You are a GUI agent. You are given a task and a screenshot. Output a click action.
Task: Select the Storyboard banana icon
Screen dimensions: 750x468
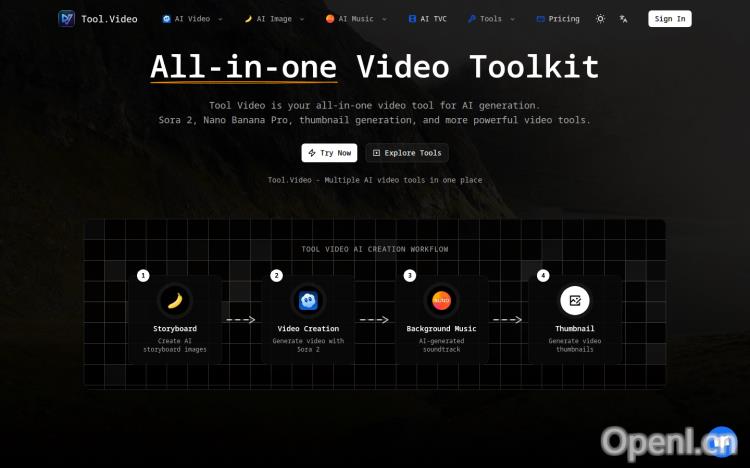[x=175, y=301]
